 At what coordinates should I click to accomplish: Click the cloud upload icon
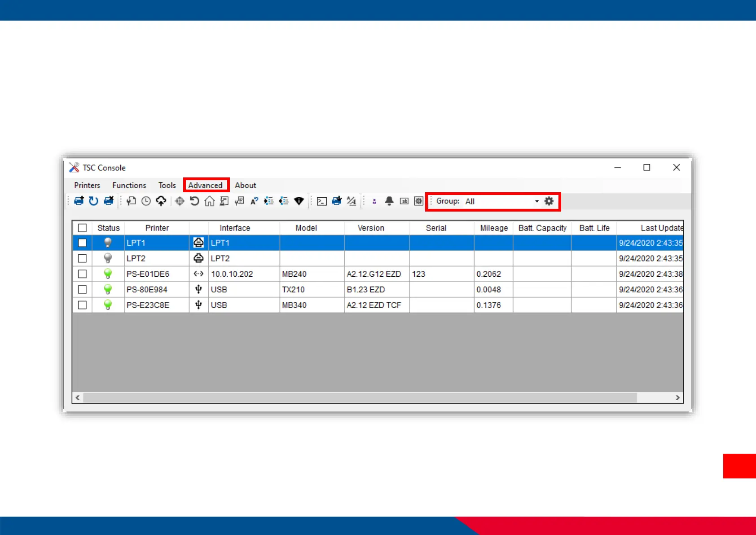click(161, 201)
